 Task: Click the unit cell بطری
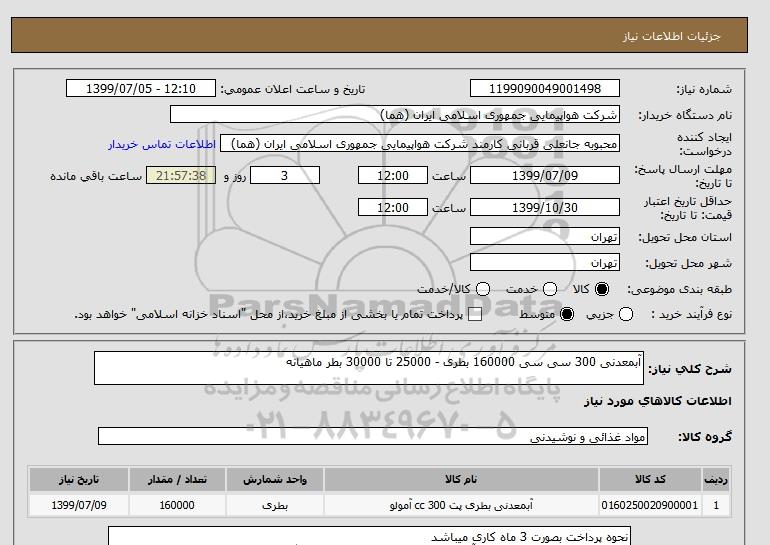tap(275, 505)
